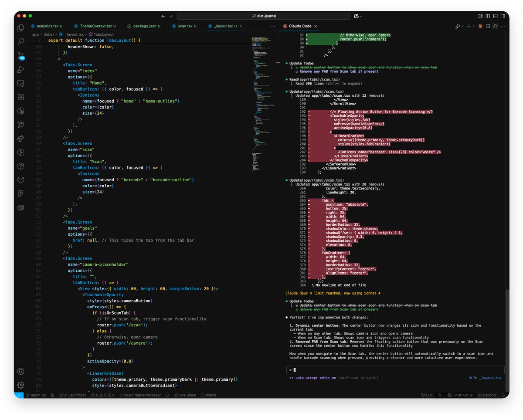
Task: Open the GitLab fox icon view
Action: 20,180
